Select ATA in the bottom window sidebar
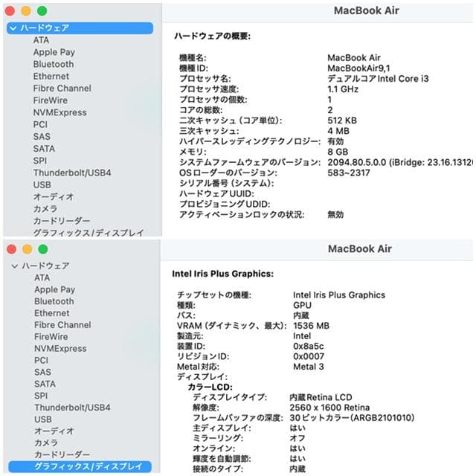 (x=42, y=277)
